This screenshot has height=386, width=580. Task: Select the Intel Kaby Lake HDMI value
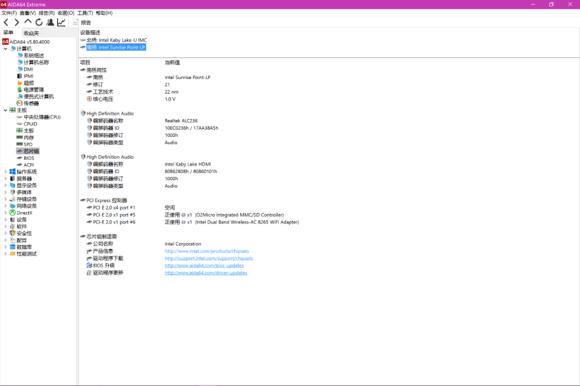tap(188, 164)
